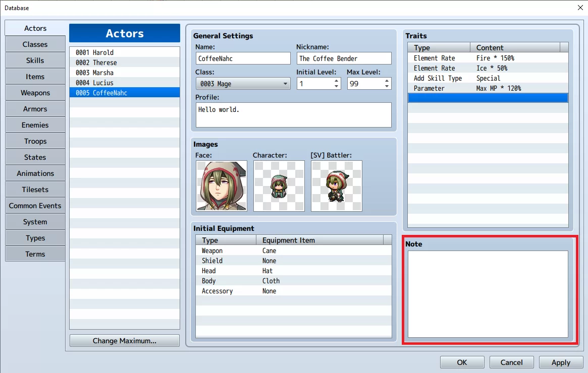The width and height of the screenshot is (588, 373).
Task: Open the Face image picker
Action: pyautogui.click(x=221, y=186)
